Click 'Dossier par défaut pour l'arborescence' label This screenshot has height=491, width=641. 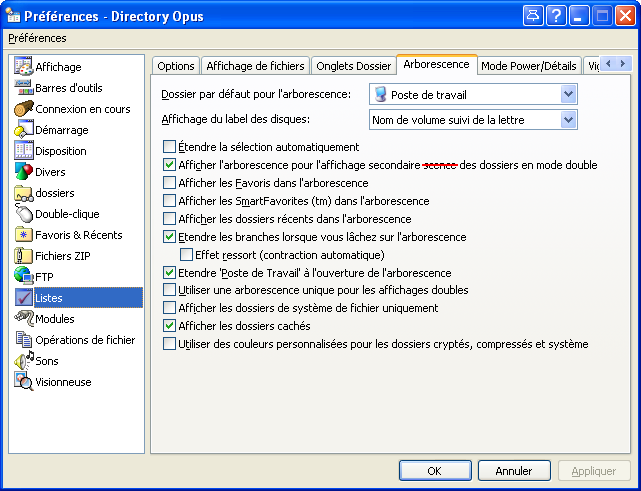tap(256, 94)
